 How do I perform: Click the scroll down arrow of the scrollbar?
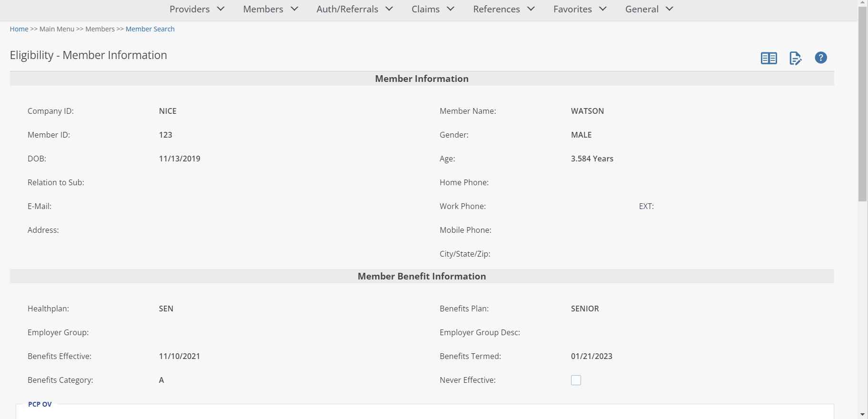tap(862, 415)
